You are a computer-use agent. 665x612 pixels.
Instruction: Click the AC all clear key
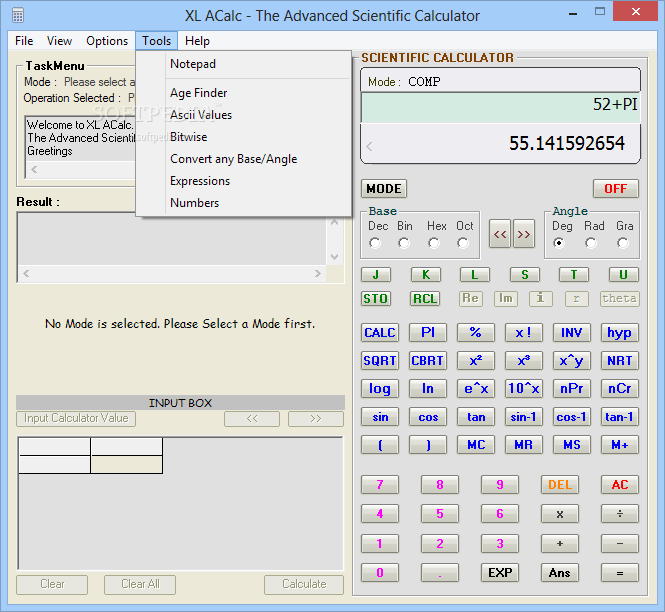tap(620, 485)
